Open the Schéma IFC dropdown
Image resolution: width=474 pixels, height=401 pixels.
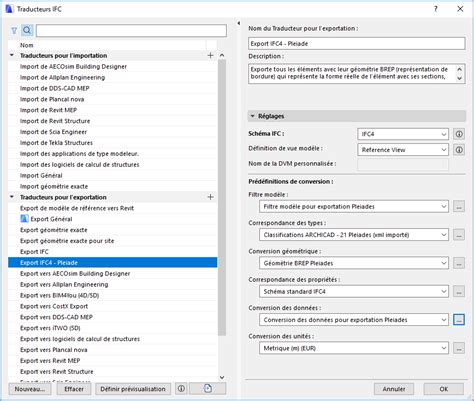403,134
